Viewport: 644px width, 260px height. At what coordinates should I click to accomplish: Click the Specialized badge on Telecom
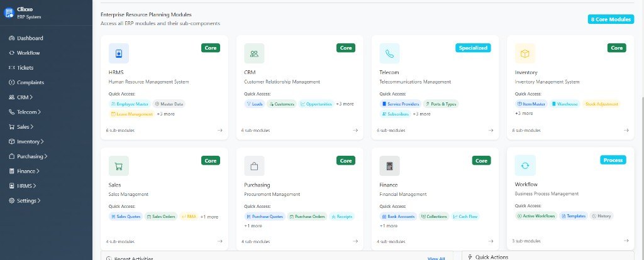point(473,48)
